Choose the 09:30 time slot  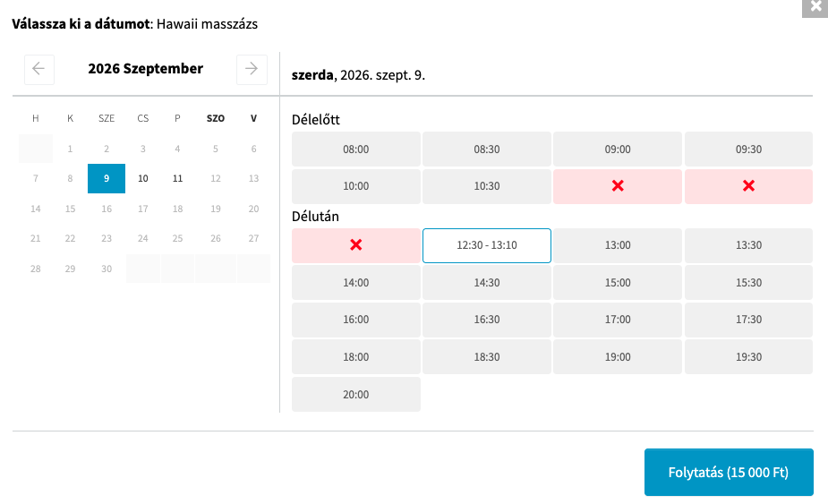[748, 149]
